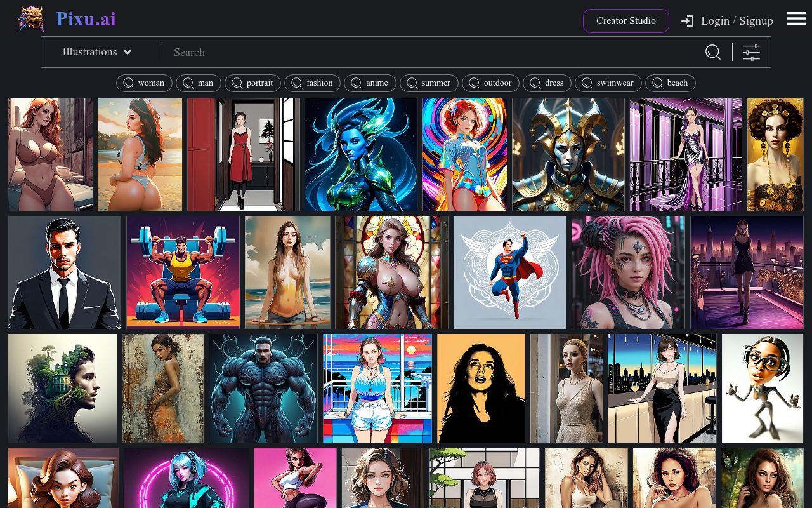The height and width of the screenshot is (508, 812).
Task: Open the woman in red dress doorway image
Action: point(244,154)
